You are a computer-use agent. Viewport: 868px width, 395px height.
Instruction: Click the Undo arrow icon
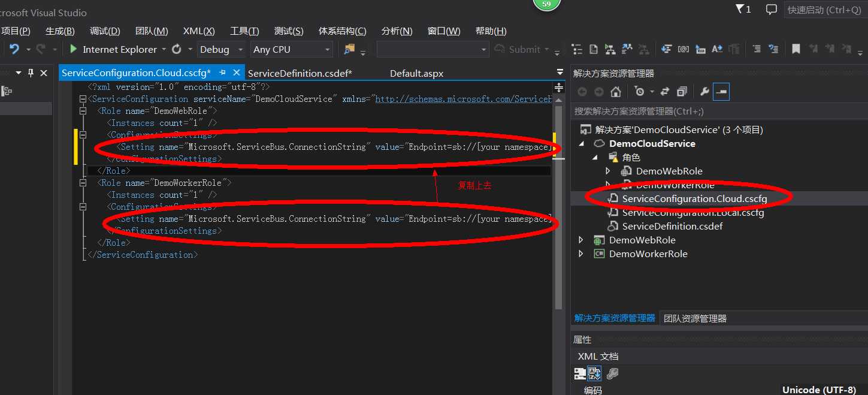14,49
